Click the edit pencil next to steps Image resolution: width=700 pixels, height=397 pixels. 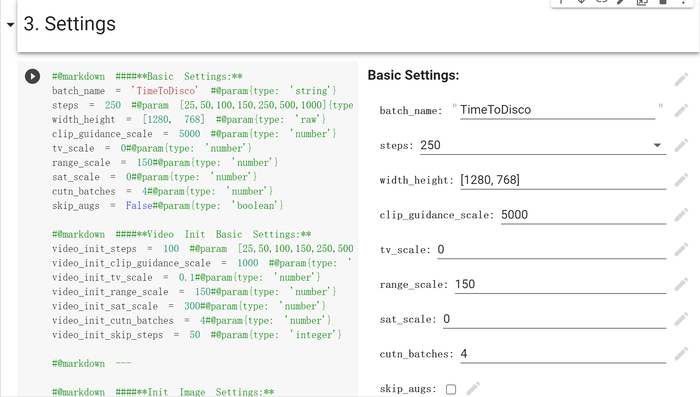tap(681, 145)
